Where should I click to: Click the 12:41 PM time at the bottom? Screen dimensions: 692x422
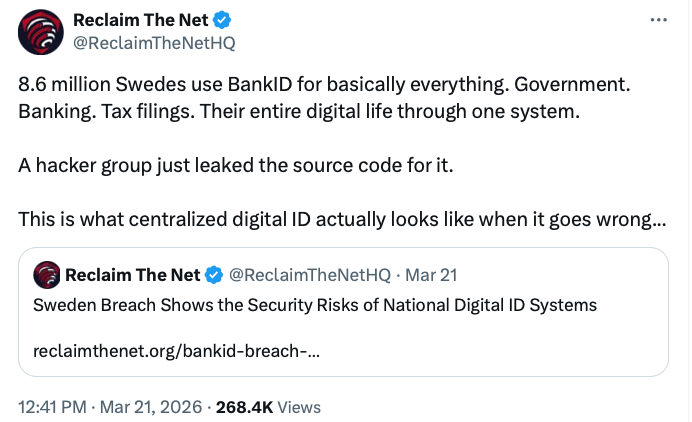[54, 407]
